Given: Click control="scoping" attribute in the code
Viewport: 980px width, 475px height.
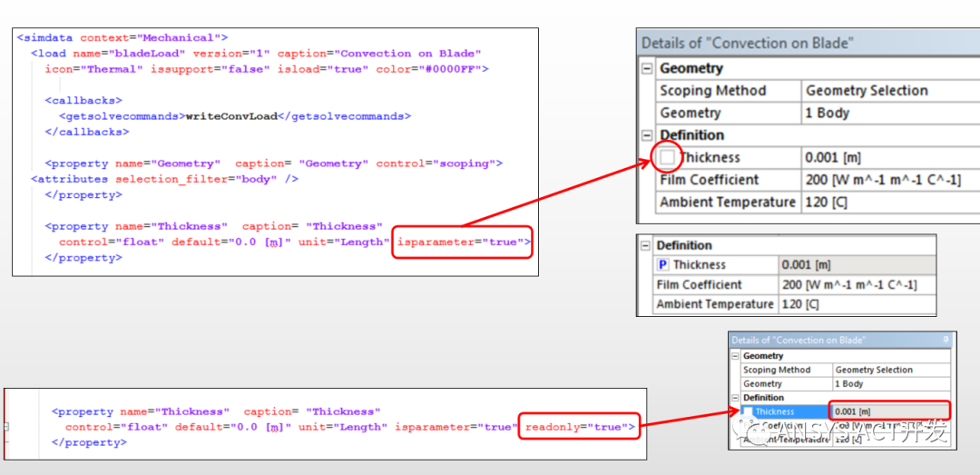Looking at the screenshot, I should coord(436,163).
